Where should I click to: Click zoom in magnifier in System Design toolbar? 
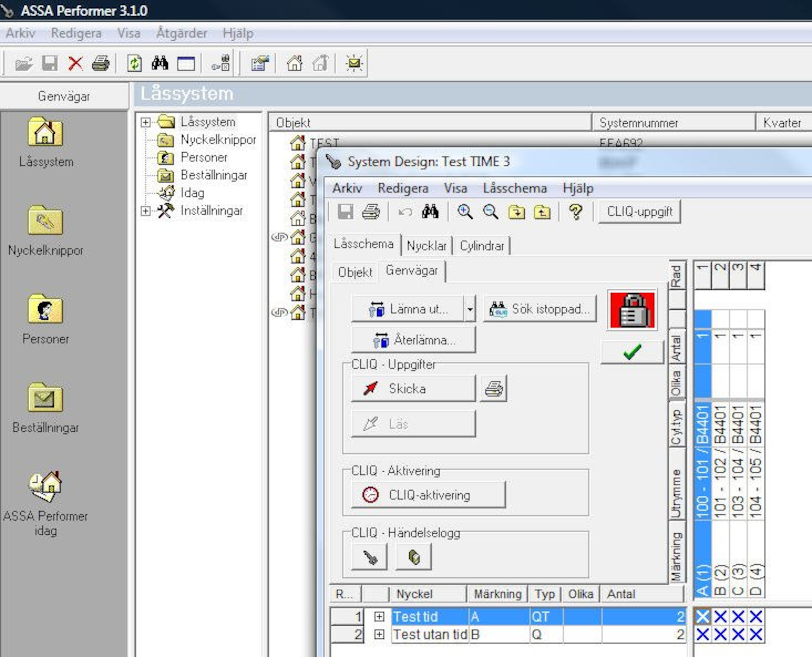[x=465, y=212]
